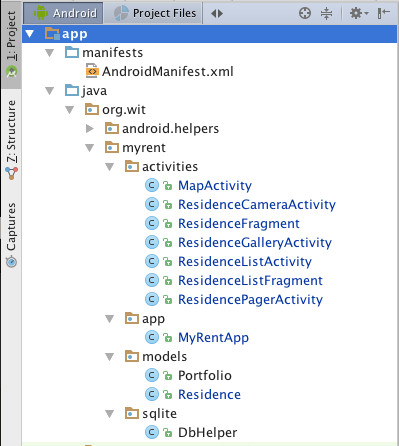Select the app module folder icon
This screenshot has width=399, height=446.
(x=52, y=33)
